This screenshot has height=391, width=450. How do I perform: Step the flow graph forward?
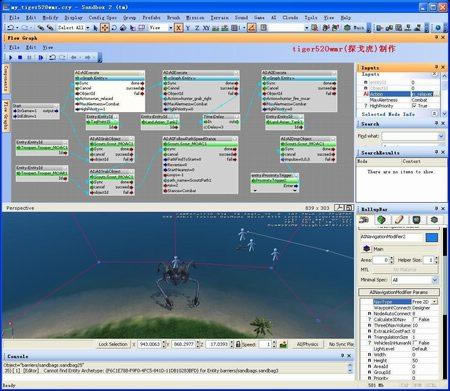click(x=41, y=57)
